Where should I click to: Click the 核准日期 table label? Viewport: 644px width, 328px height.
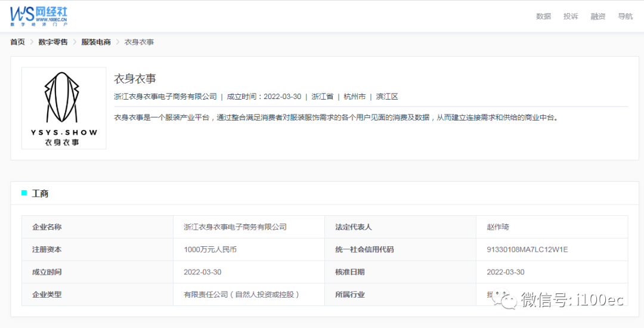[350, 272]
